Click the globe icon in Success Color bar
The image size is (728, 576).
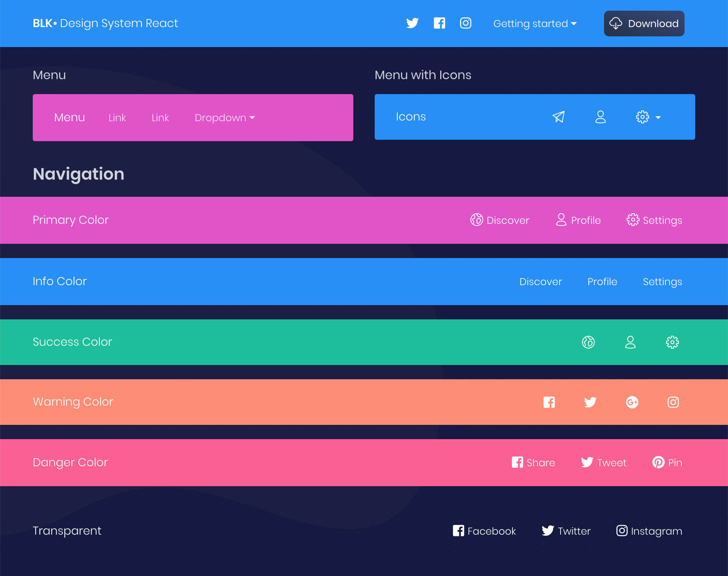pos(588,342)
